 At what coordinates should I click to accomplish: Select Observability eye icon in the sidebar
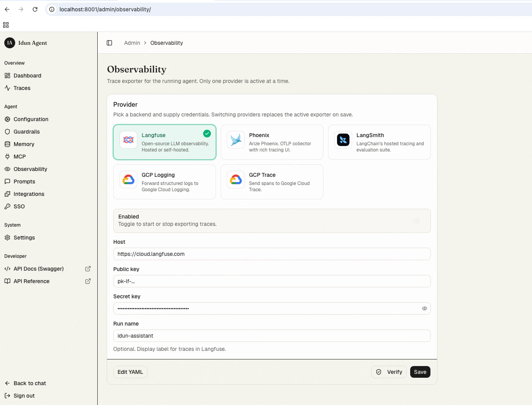coord(7,169)
